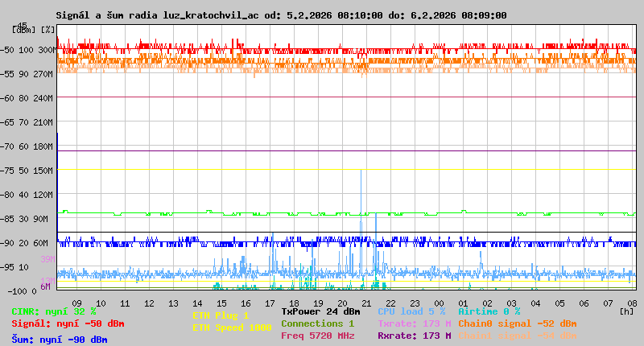Viewport: 644px width, 346px height.
Task: Click the '-65' dBm y-axis label
Action: click(7, 122)
